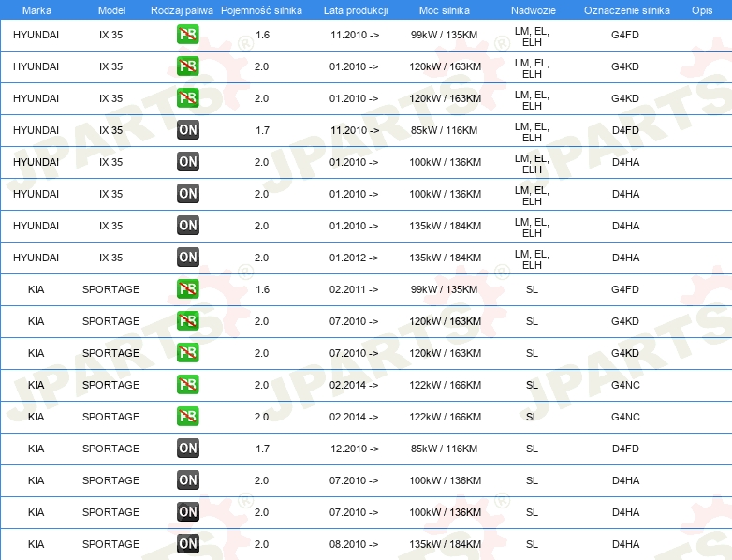Select the Oznaczenie silnika column header
Screen dimensions: 732x560
coord(624,9)
